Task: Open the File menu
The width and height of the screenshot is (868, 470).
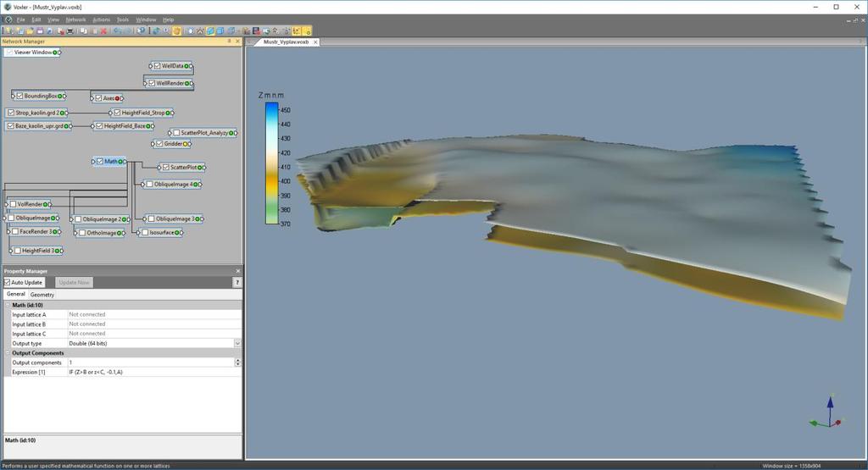Action: coord(21,19)
